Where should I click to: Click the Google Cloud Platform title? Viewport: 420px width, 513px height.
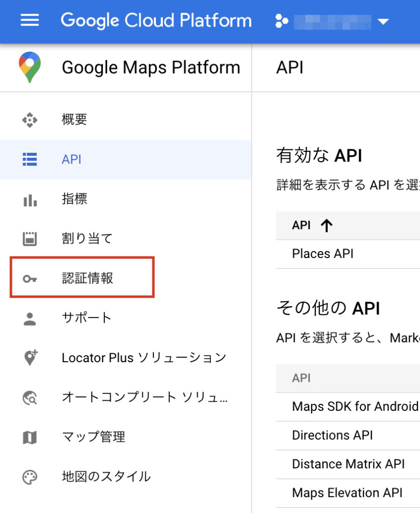[x=156, y=21]
